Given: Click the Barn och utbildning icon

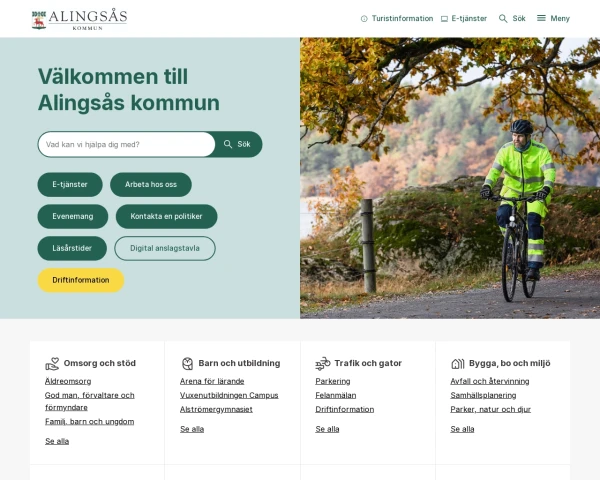Looking at the screenshot, I should coord(188,363).
